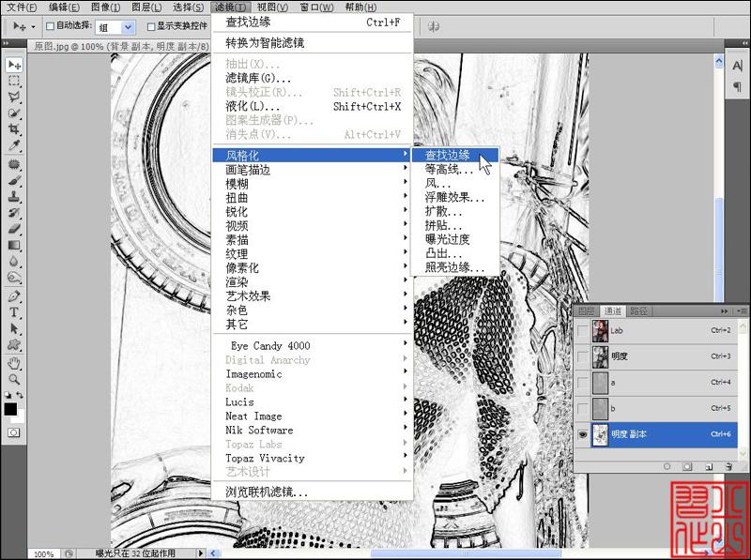Switch to the 路径 panel tab
This screenshot has width=751, height=560.
(x=638, y=311)
